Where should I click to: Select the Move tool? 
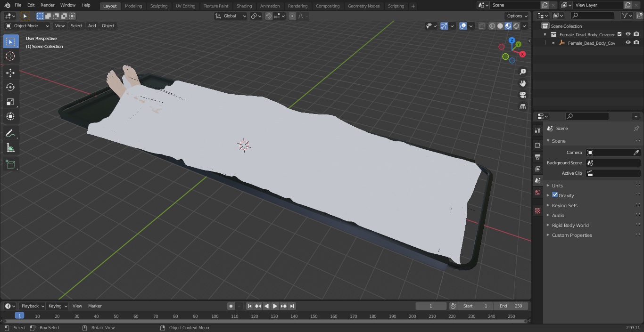click(x=10, y=73)
